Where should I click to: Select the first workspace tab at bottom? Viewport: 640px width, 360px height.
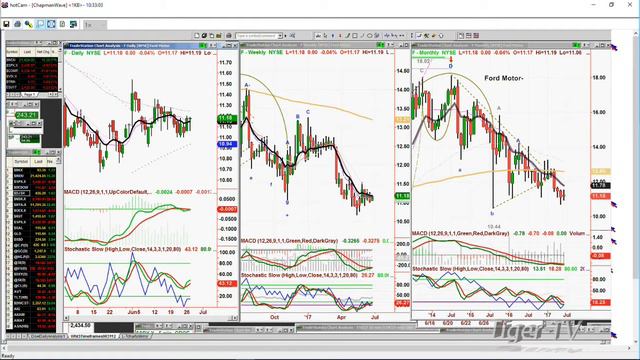47,336
